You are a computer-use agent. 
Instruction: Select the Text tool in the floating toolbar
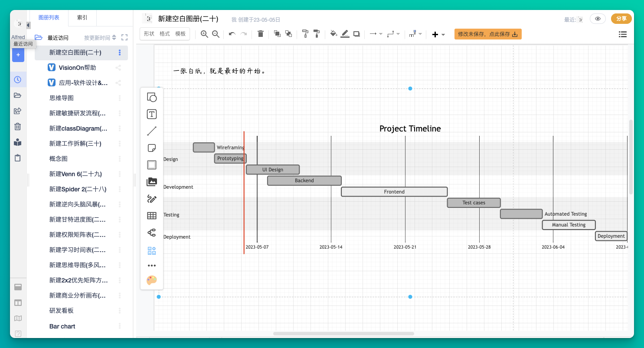point(152,114)
